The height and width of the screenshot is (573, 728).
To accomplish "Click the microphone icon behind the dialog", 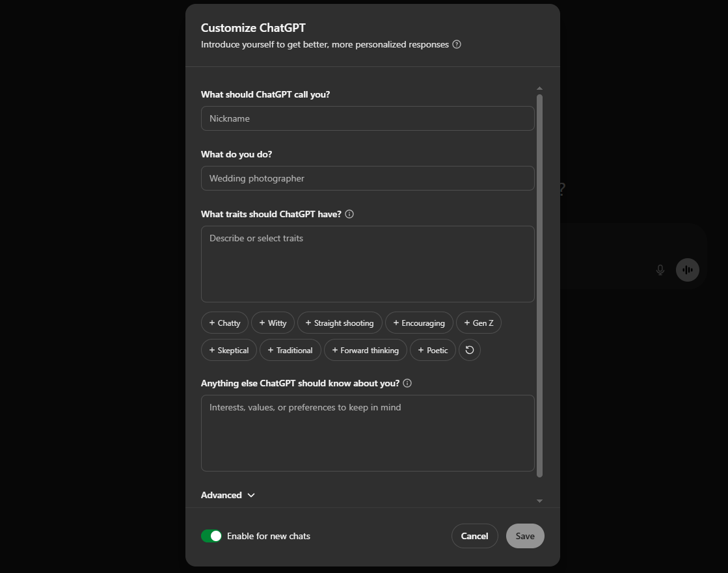I will coord(660,269).
